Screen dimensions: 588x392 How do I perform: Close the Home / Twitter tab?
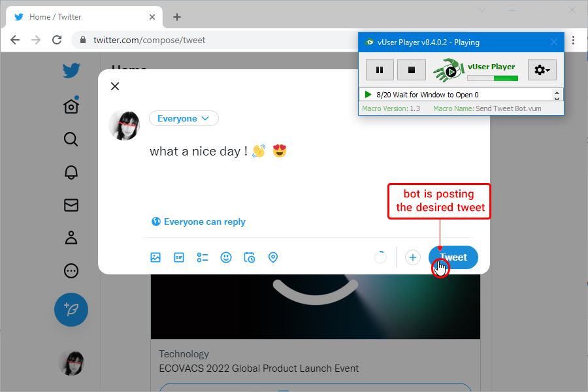point(152,17)
